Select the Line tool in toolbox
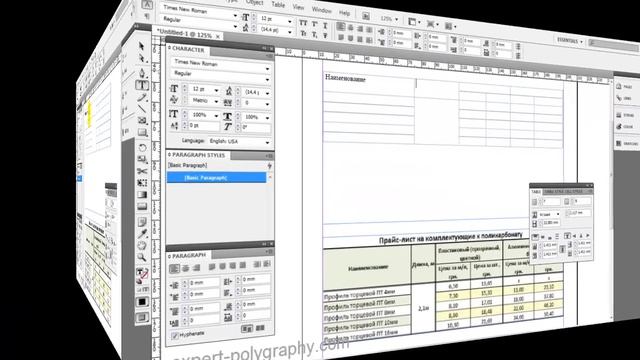The height and width of the screenshot is (360, 640). 142,109
